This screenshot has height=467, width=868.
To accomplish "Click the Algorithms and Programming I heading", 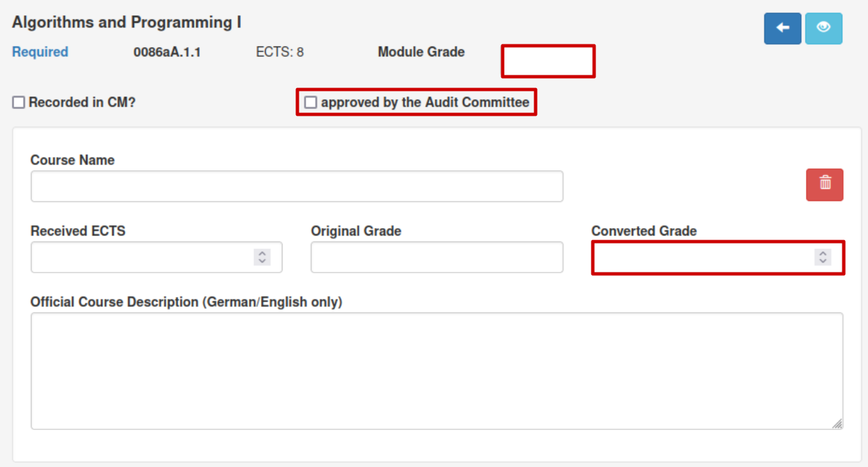I will pos(126,22).
